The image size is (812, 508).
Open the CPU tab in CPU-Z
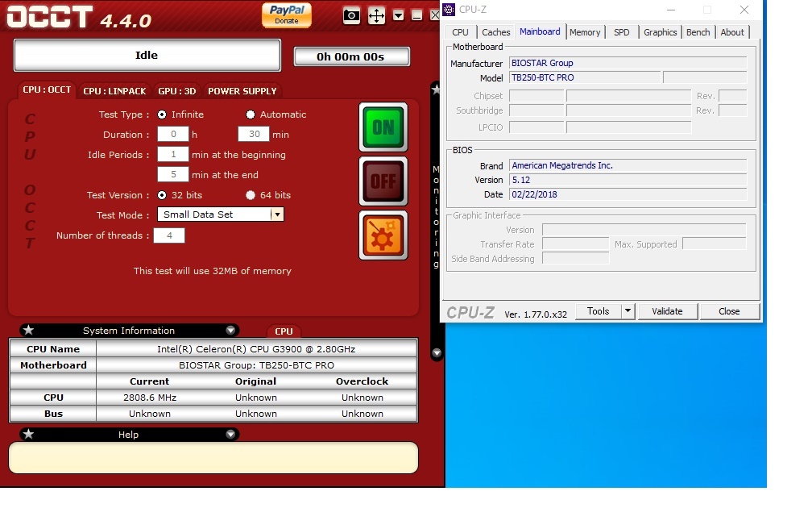click(x=460, y=32)
